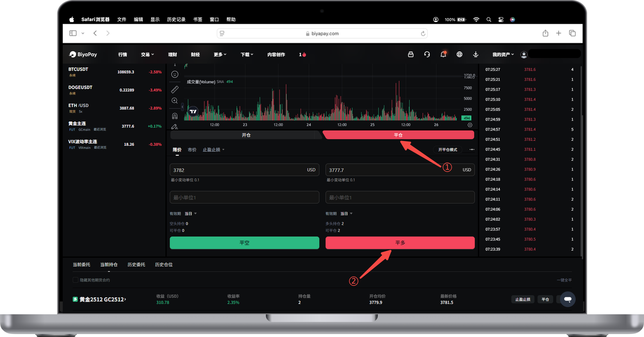
Task: Click the chart settings gear icon
Action: 470,125
